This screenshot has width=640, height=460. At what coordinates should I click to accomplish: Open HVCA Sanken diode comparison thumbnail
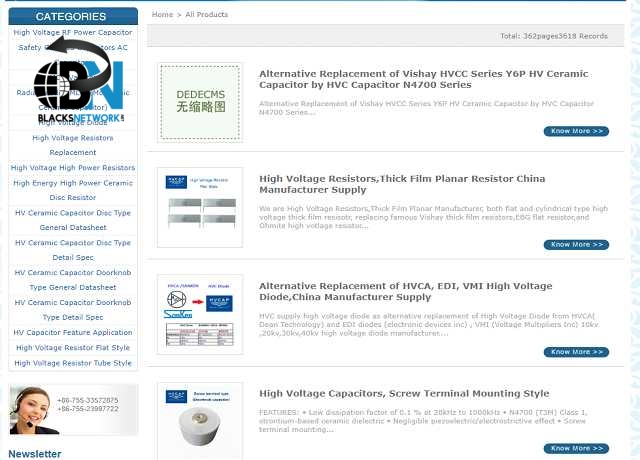[x=200, y=314]
